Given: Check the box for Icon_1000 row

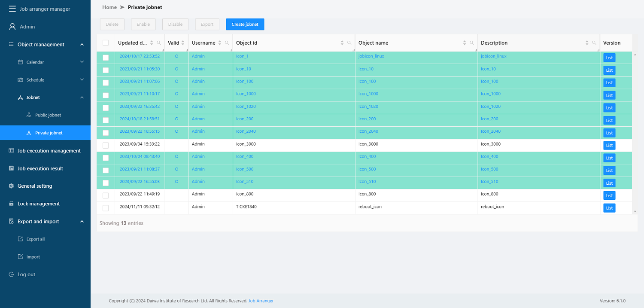Looking at the screenshot, I should tap(106, 95).
